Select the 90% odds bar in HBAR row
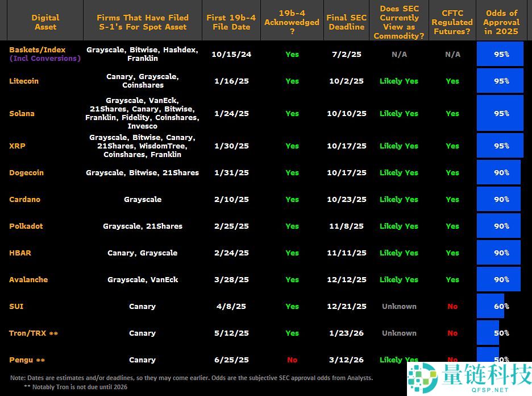 (498, 253)
